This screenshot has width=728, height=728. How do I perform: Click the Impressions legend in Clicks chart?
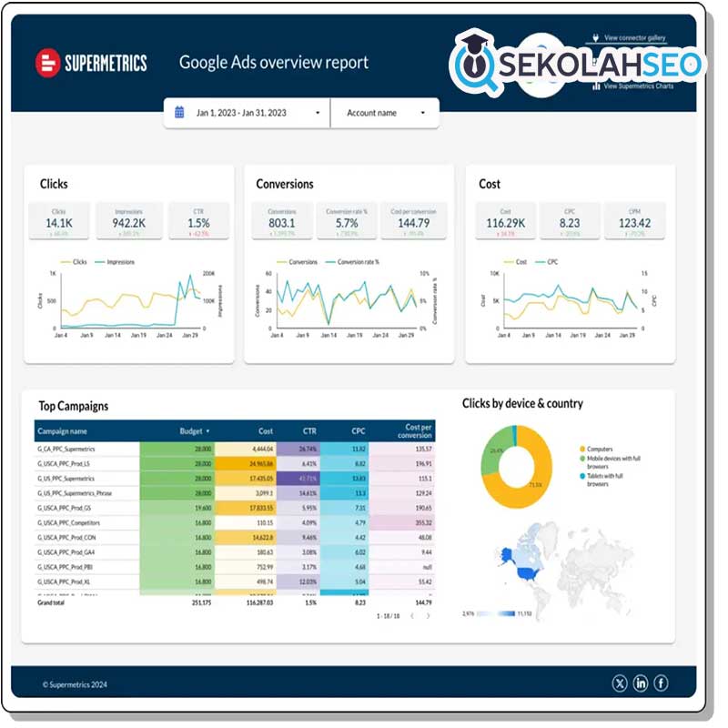click(117, 262)
